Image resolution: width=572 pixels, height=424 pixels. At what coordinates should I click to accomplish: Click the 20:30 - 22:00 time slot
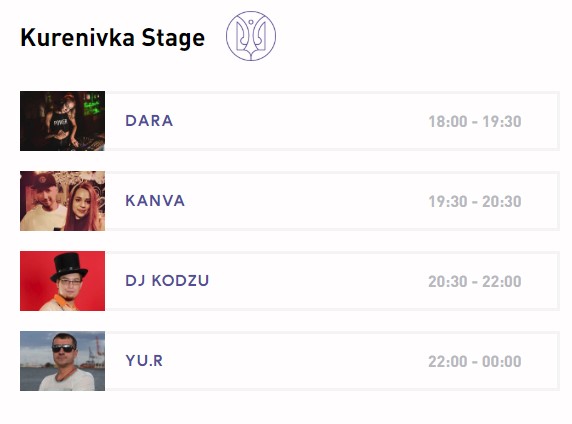tap(475, 281)
